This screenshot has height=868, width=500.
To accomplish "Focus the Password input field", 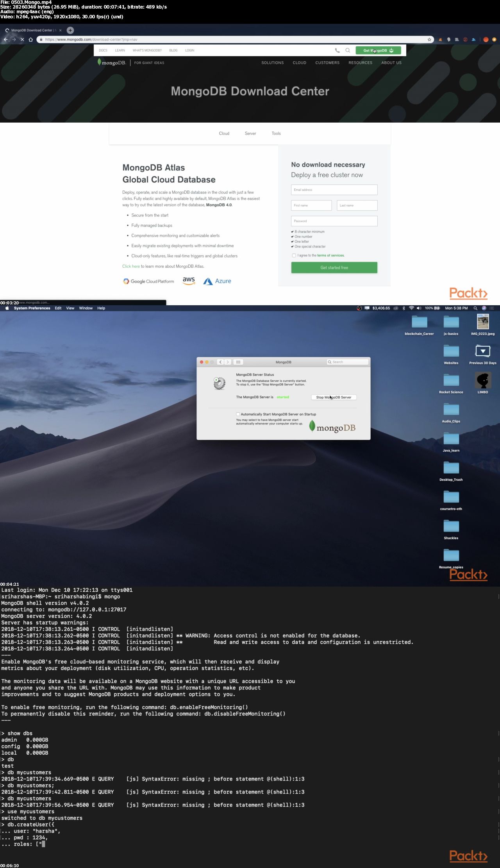I will pyautogui.click(x=334, y=221).
